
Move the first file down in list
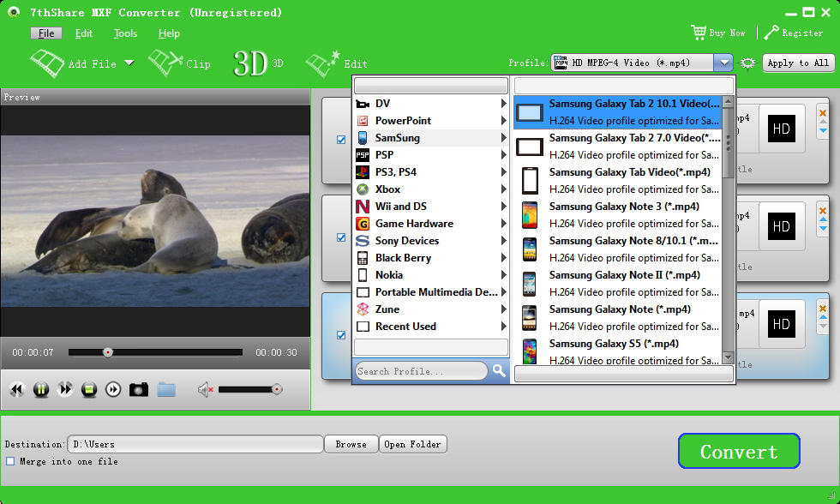coord(823,130)
